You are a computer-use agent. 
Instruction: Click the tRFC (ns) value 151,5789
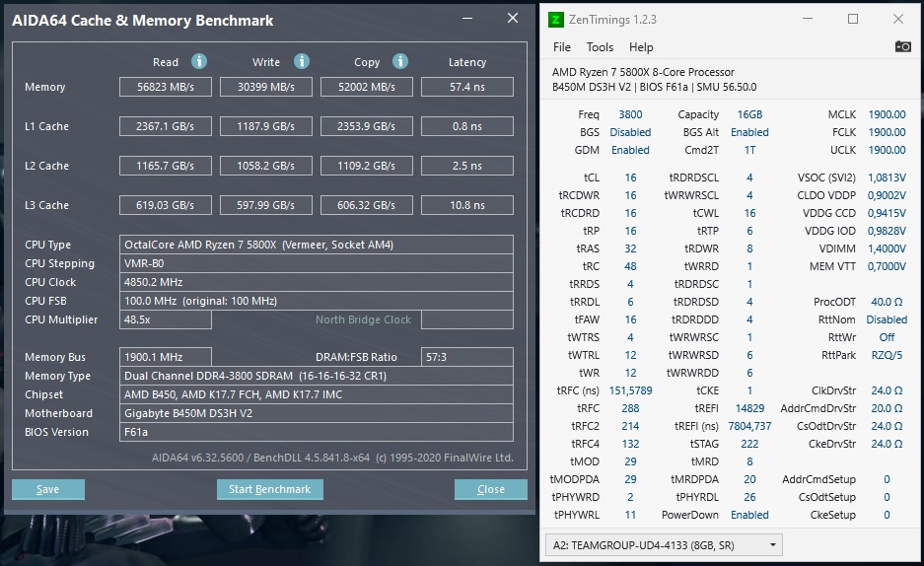point(630,390)
